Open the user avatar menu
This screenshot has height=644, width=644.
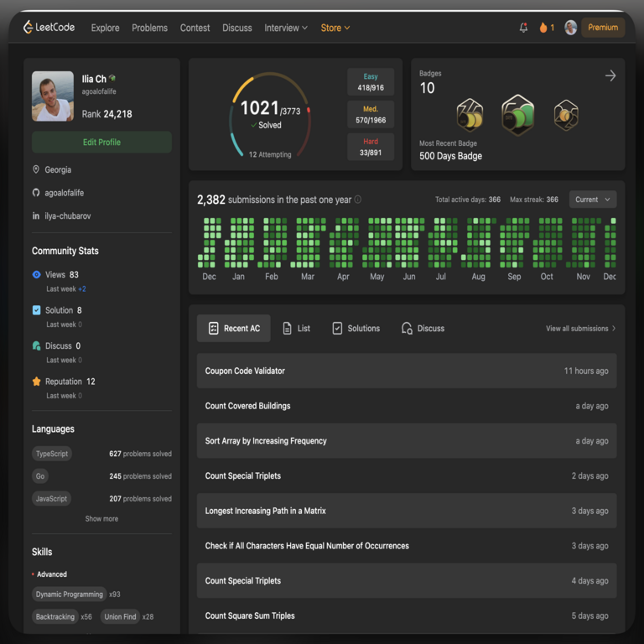[x=571, y=28]
